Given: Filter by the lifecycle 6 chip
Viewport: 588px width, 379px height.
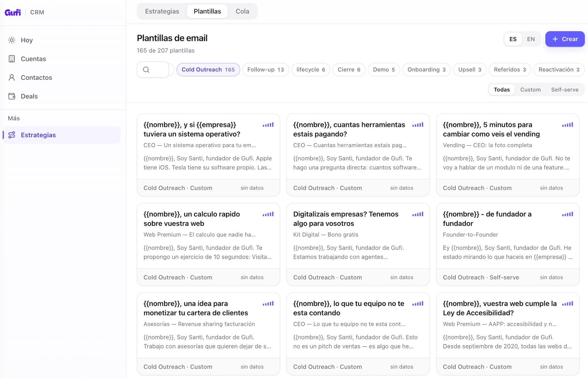Looking at the screenshot, I should (x=311, y=70).
